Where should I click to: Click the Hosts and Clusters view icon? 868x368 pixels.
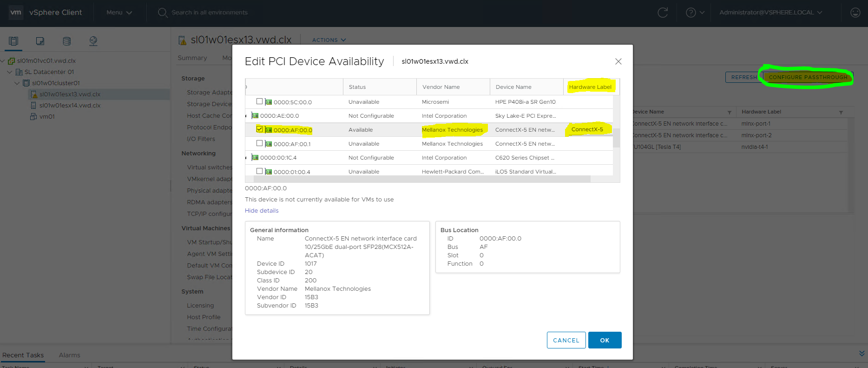[13, 41]
